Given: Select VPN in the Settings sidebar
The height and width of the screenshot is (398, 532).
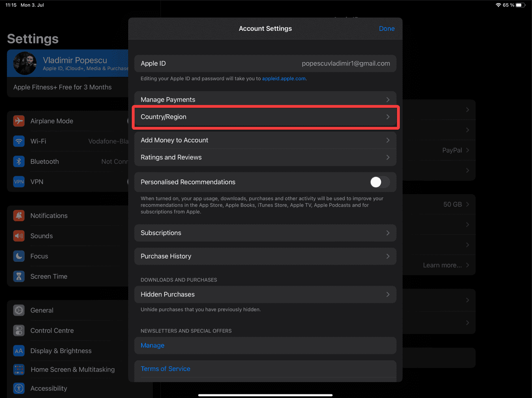Looking at the screenshot, I should [68, 182].
